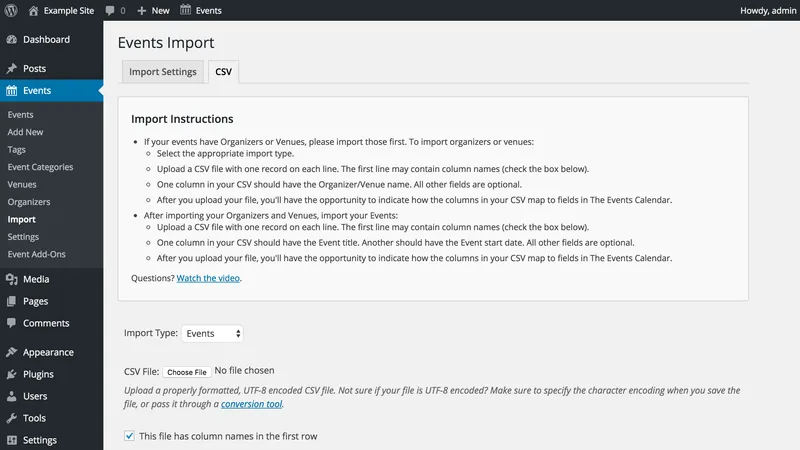The image size is (800, 450).
Task: Open the conversion tool link
Action: click(252, 404)
